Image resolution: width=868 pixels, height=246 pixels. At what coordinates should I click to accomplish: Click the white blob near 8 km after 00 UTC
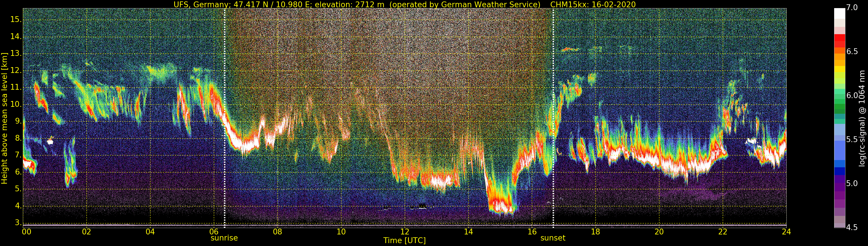(50, 142)
